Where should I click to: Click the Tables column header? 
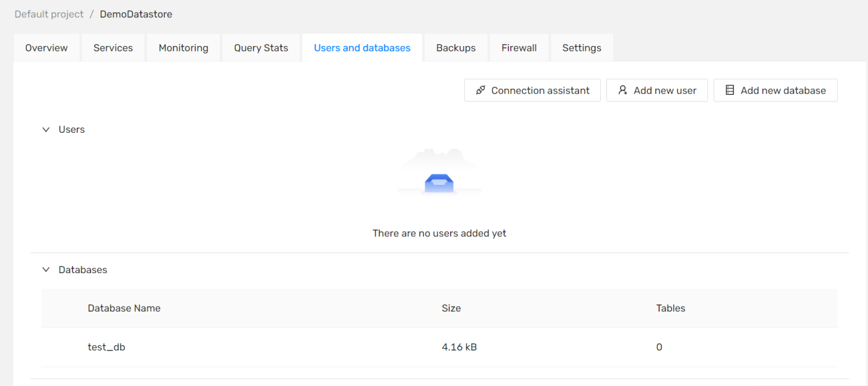point(670,308)
